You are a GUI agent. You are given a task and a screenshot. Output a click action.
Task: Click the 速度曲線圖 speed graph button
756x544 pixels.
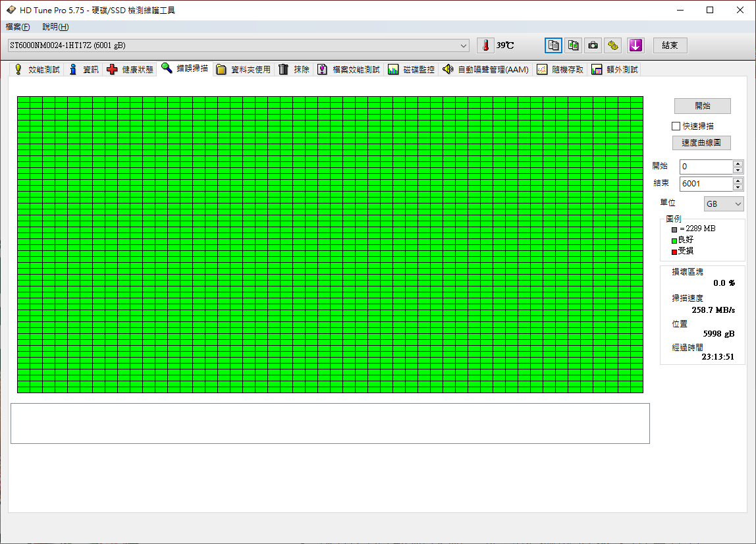[x=702, y=143]
